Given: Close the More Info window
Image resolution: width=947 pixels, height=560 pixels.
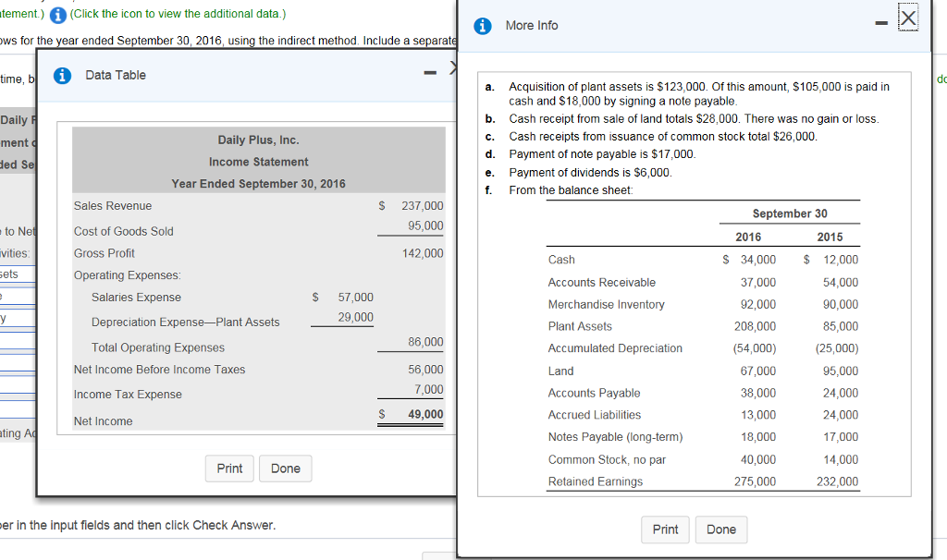Looking at the screenshot, I should [x=907, y=19].
